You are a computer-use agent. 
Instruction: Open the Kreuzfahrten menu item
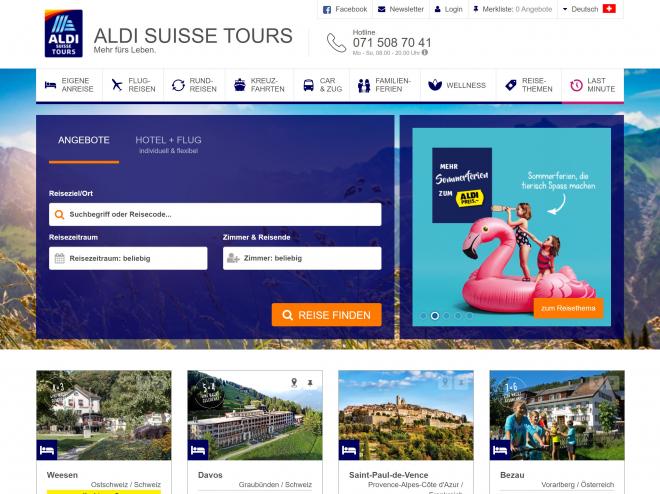[259, 85]
